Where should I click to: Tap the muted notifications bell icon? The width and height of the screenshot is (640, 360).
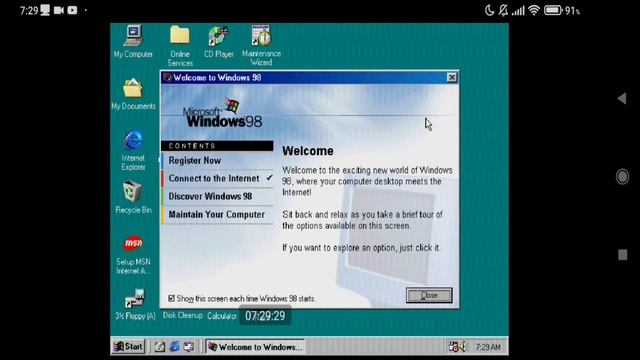(x=503, y=10)
